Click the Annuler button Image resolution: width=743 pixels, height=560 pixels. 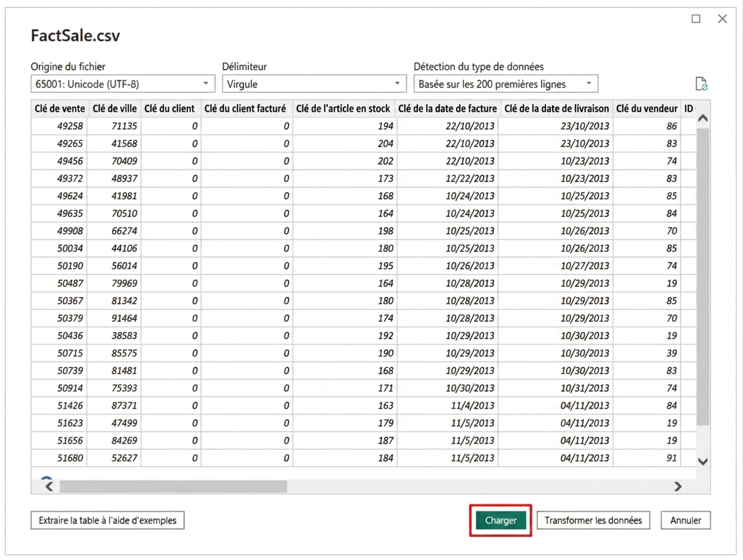[685, 520]
